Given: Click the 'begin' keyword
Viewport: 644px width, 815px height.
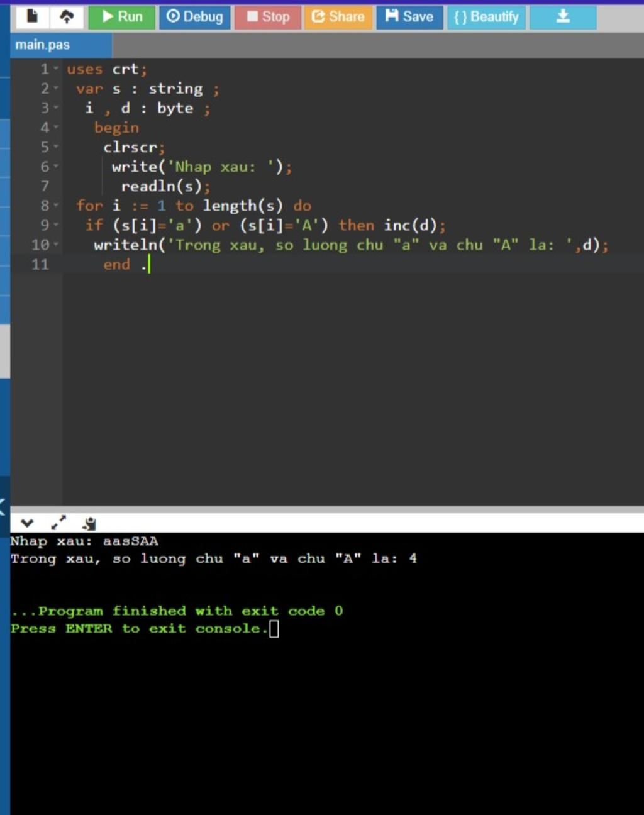Looking at the screenshot, I should [x=116, y=128].
